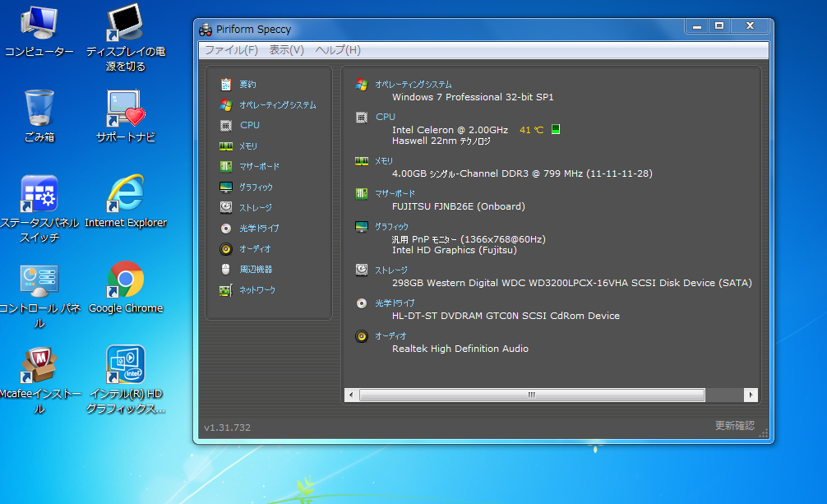827x504 pixels.
Task: Click the マザーボード heading link in summary
Action: click(x=395, y=194)
